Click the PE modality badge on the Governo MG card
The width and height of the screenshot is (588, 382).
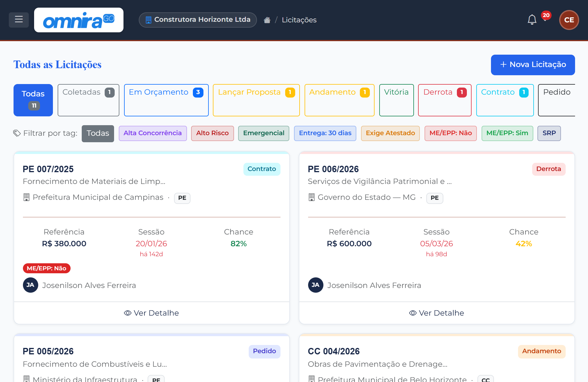pos(435,198)
